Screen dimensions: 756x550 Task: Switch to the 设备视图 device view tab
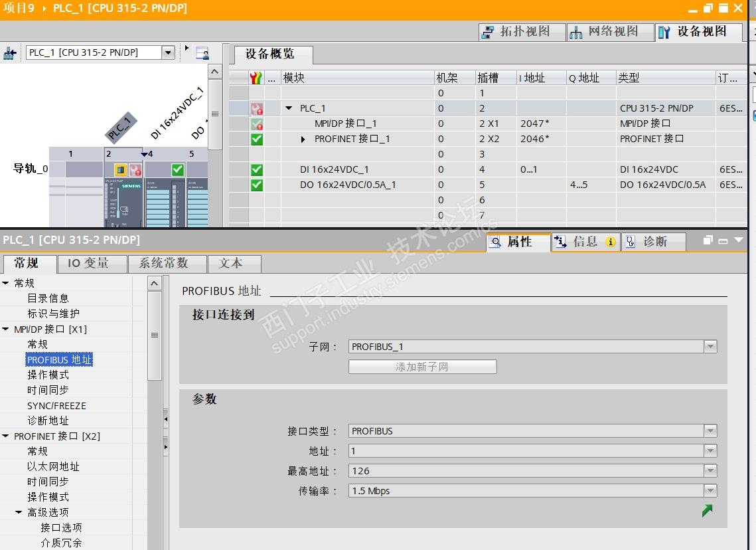pos(699,32)
